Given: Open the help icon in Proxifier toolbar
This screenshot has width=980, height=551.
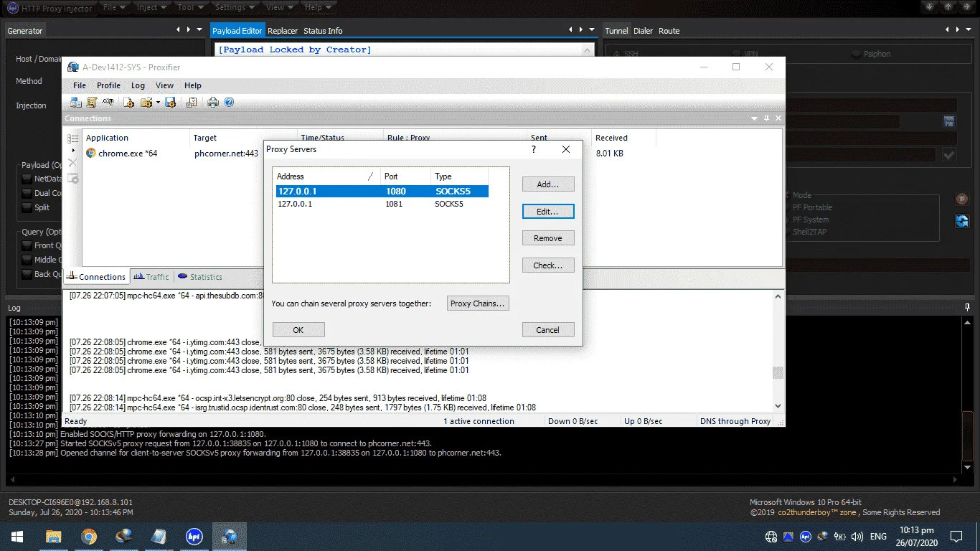Looking at the screenshot, I should [x=229, y=103].
